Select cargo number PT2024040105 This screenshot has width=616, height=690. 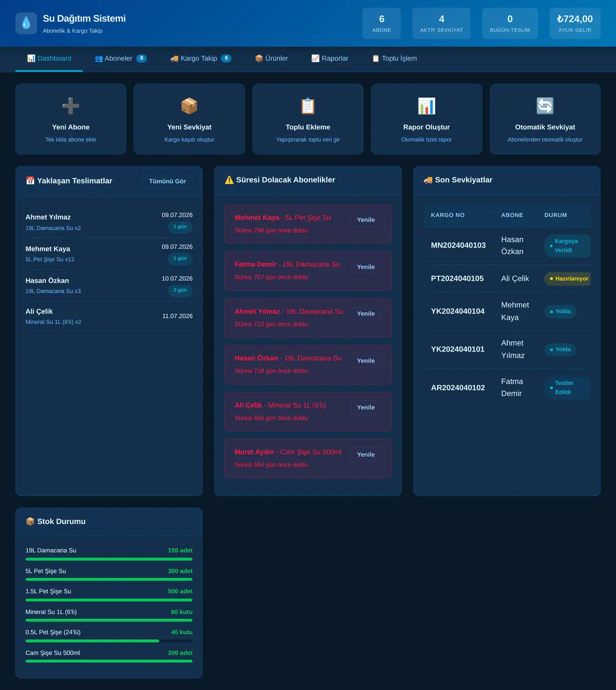pyautogui.click(x=457, y=279)
